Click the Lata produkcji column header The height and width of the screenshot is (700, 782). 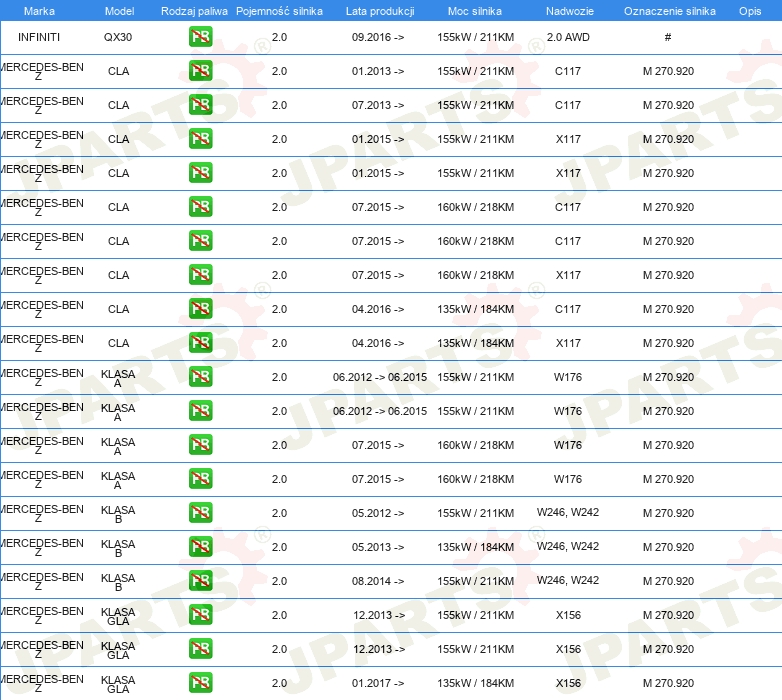[380, 10]
